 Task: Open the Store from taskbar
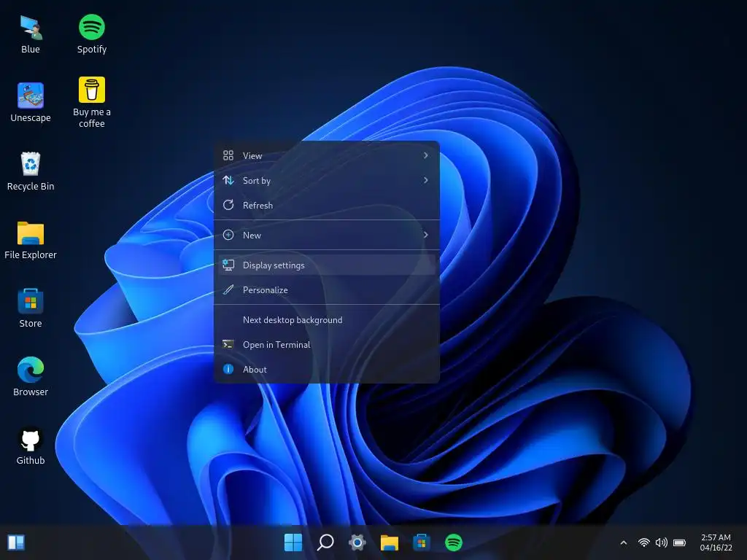pos(422,542)
